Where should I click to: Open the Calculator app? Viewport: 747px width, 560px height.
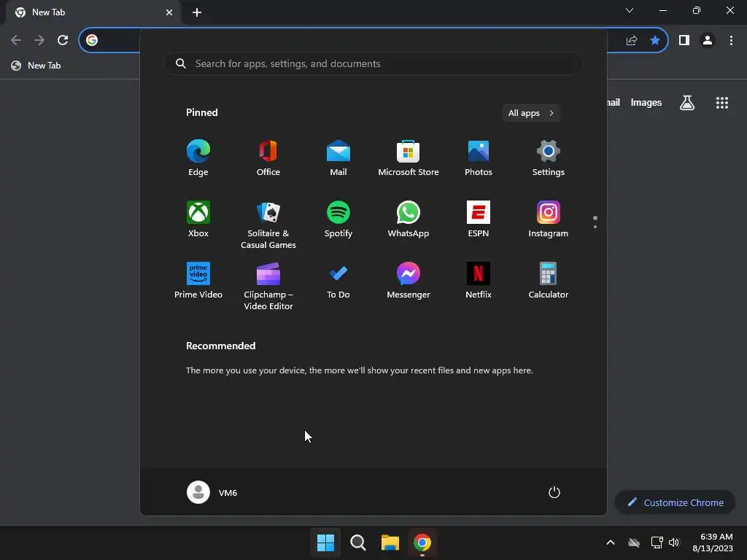(549, 281)
